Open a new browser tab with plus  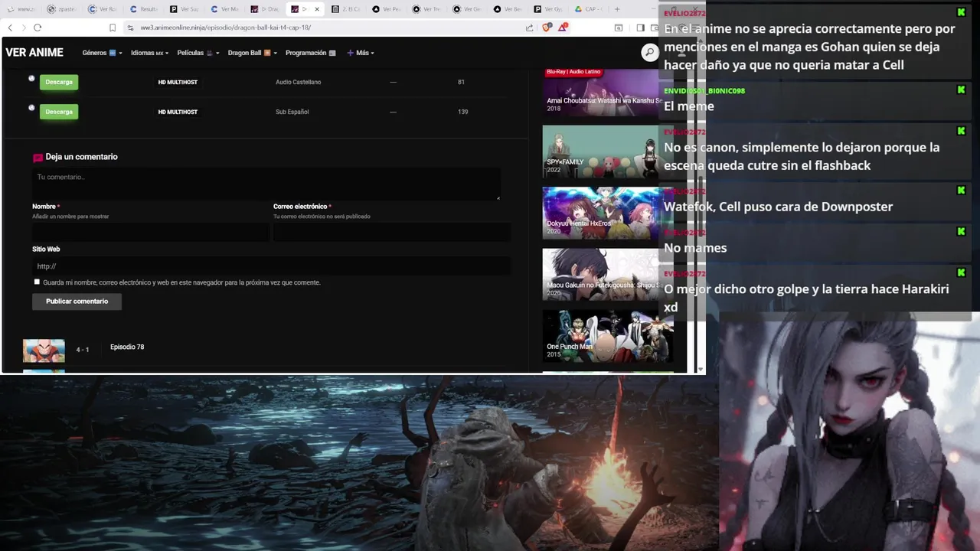[x=617, y=9]
